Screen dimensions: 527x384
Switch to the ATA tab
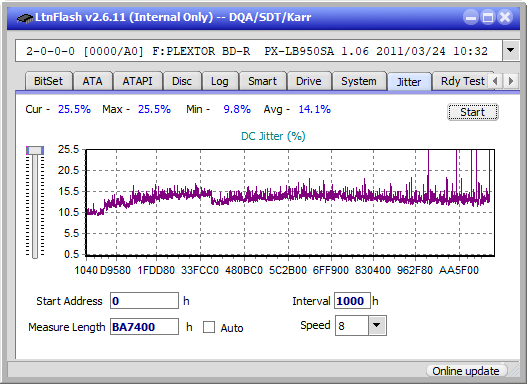(92, 81)
